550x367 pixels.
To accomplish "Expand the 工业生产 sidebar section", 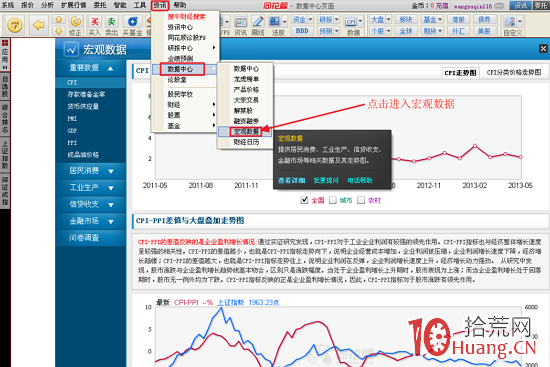I will (x=111, y=188).
